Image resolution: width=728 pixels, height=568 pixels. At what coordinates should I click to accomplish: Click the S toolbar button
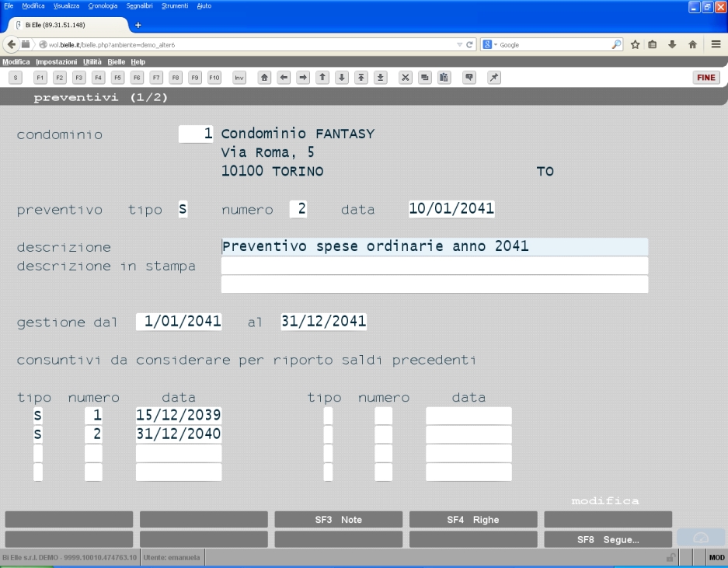(16, 78)
